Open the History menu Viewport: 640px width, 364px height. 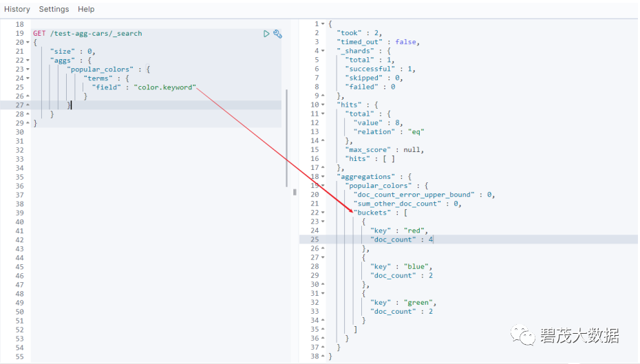pyautogui.click(x=17, y=9)
